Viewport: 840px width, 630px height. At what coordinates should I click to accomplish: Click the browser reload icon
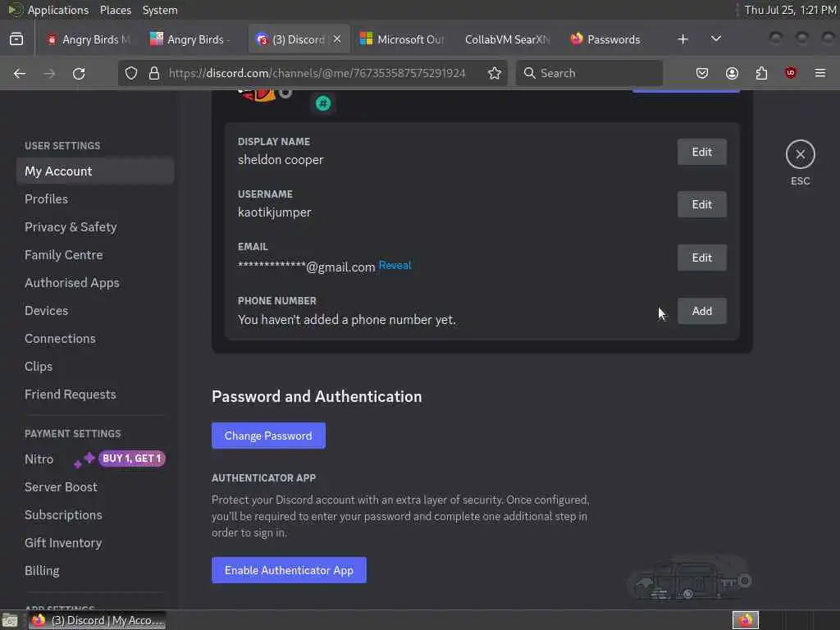pos(79,73)
